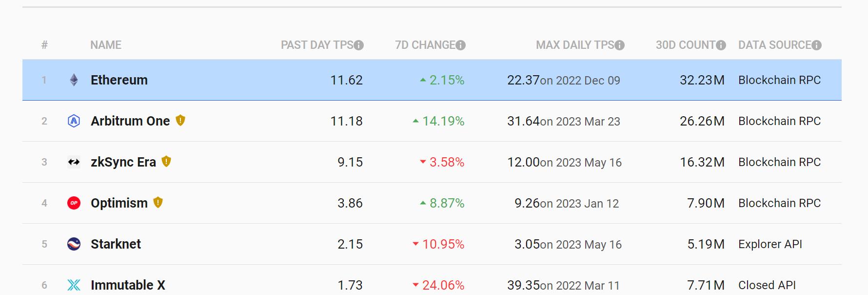The image size is (868, 295).
Task: Open info tooltip for Past Day TPS
Action: [x=359, y=45]
